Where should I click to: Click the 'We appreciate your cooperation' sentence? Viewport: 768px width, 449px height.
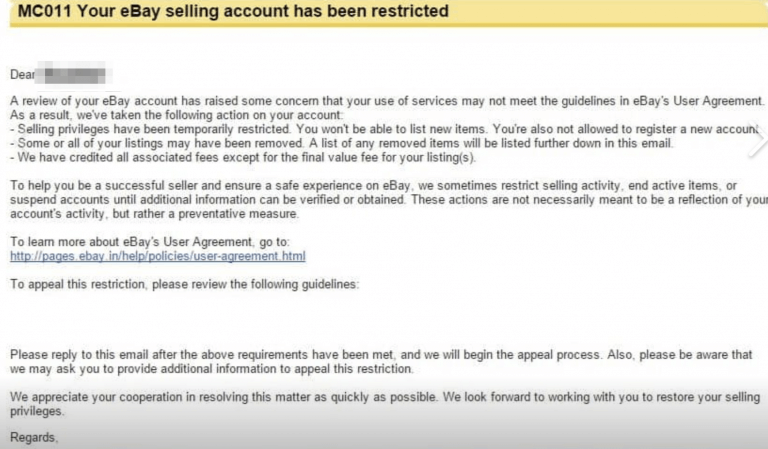[385, 397]
